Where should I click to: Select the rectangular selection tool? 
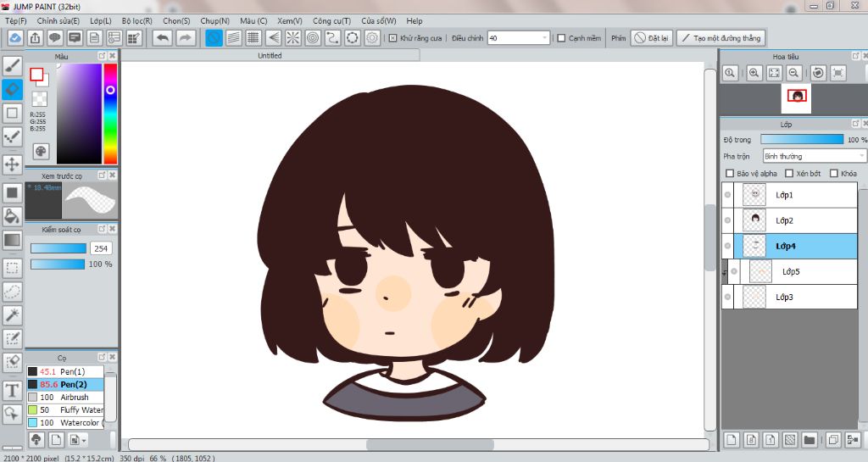click(12, 268)
